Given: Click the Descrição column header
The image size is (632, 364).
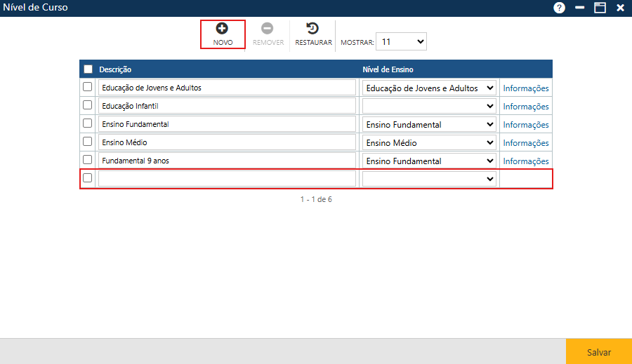Looking at the screenshot, I should tap(115, 69).
